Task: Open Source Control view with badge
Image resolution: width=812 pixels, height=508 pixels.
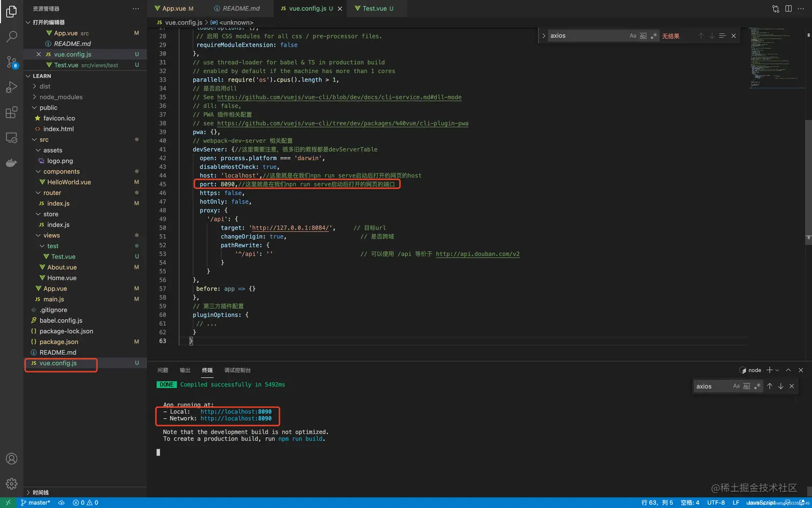Action: (x=11, y=62)
